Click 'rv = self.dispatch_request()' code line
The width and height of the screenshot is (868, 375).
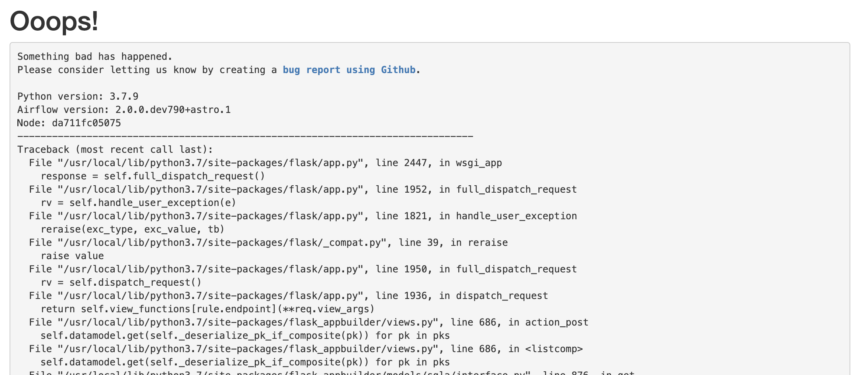[121, 282]
